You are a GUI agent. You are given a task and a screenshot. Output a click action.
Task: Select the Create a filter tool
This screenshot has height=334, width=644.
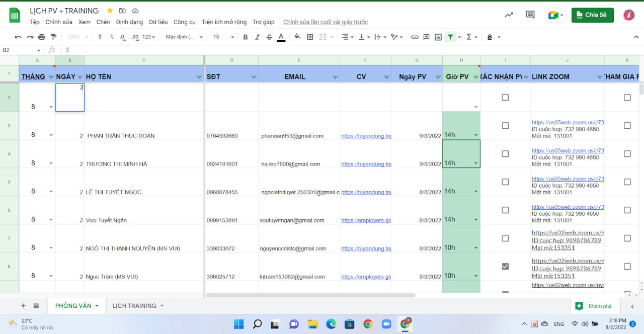[451, 37]
